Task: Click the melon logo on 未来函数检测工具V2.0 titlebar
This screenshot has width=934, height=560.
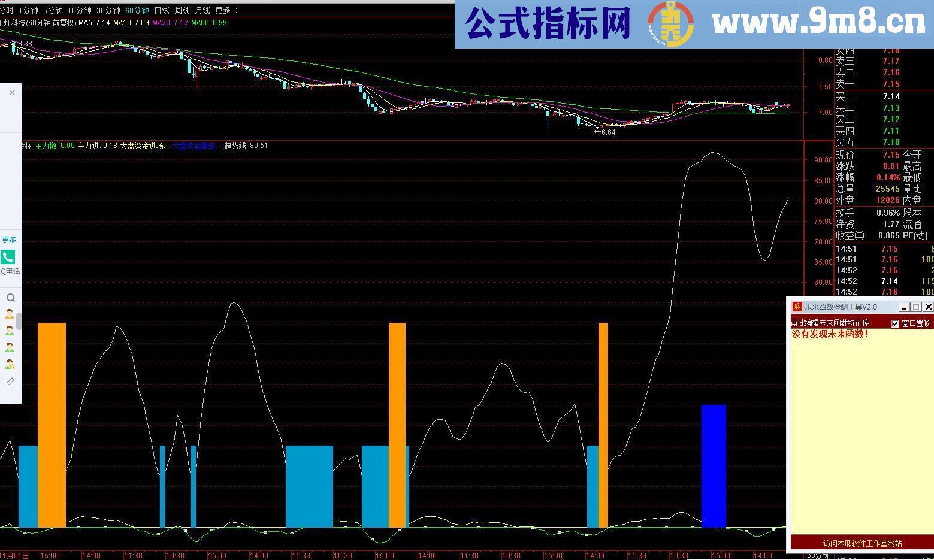Action: [x=797, y=307]
